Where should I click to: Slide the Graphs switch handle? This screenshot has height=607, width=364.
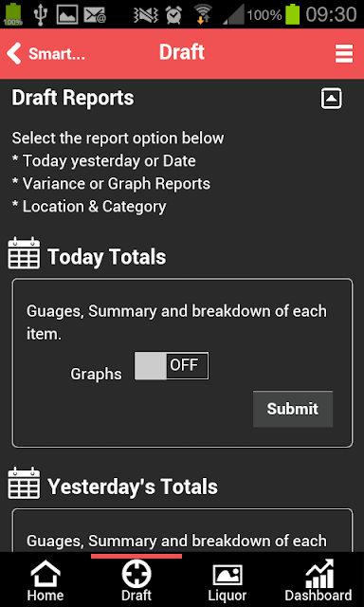151,366
